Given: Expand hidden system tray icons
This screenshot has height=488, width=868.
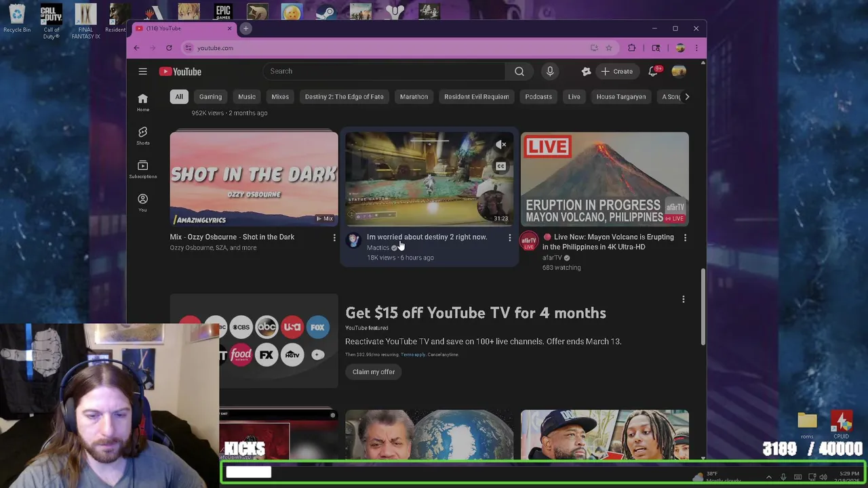Looking at the screenshot, I should coord(768,477).
